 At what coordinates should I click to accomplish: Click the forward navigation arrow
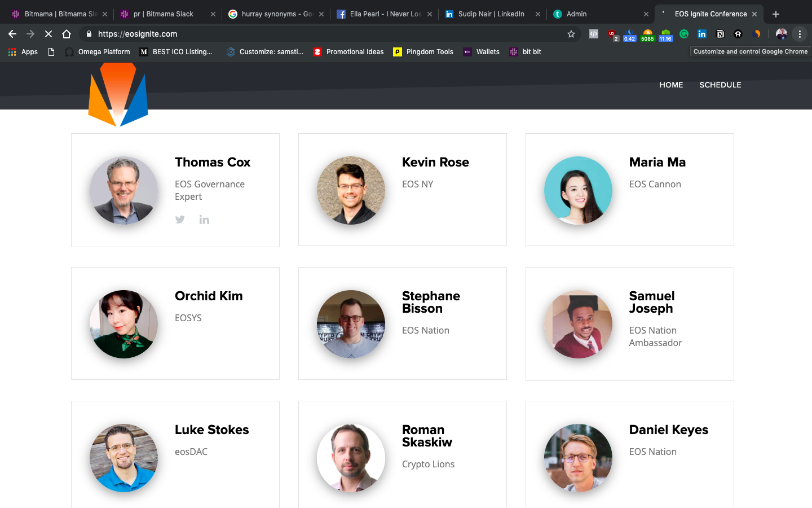click(x=30, y=34)
